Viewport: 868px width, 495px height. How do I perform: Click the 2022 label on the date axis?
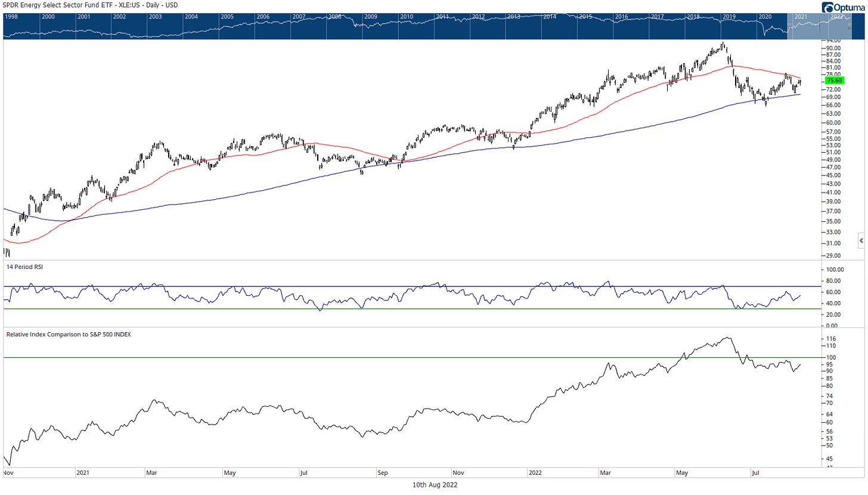535,473
